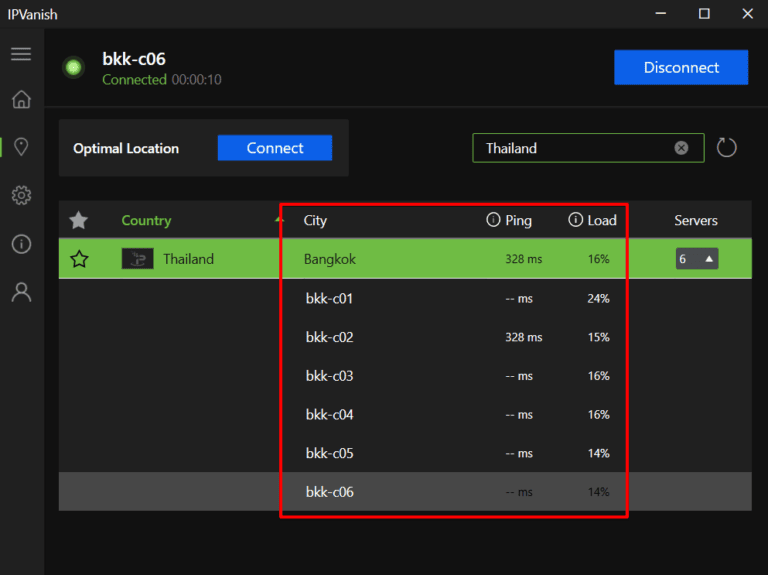
Task: Clear the Thailand search text
Action: tap(681, 148)
